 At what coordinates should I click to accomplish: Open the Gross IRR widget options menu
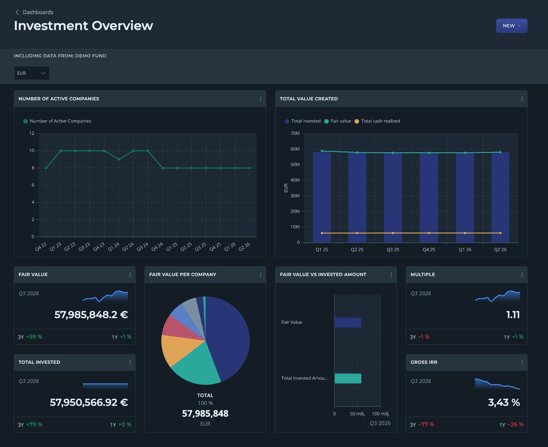click(522, 362)
